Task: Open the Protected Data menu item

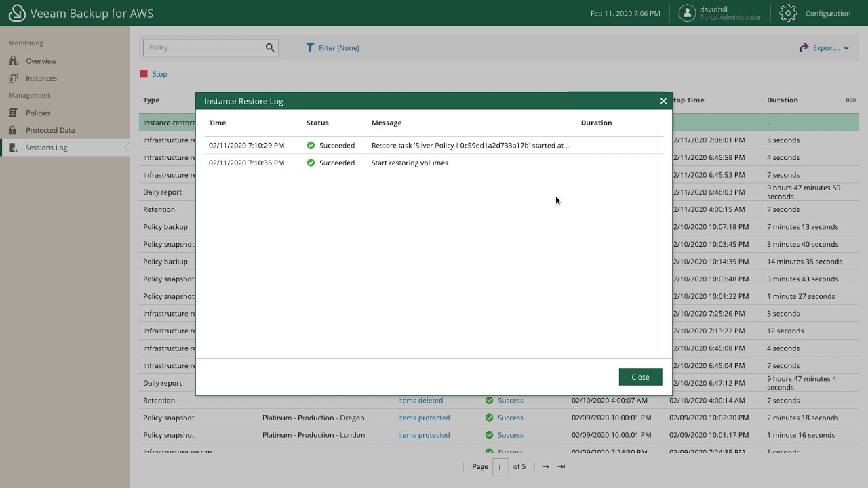Action: (x=50, y=130)
